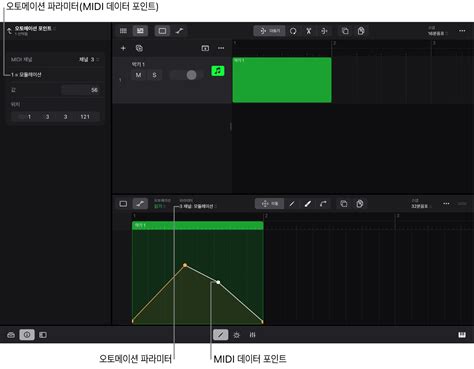Open tracks area more options menu
This screenshot has width=474, height=369.
tap(462, 31)
